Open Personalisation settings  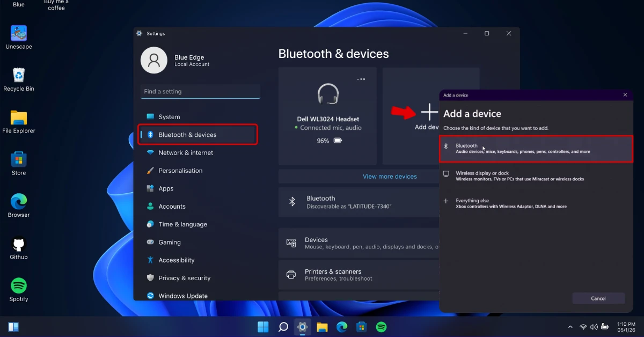[x=199, y=171]
